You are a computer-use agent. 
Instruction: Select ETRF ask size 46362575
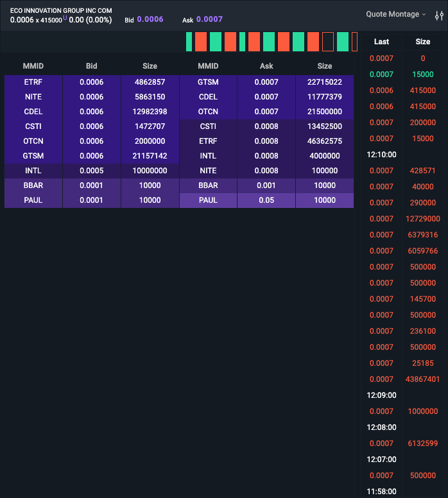click(325, 141)
